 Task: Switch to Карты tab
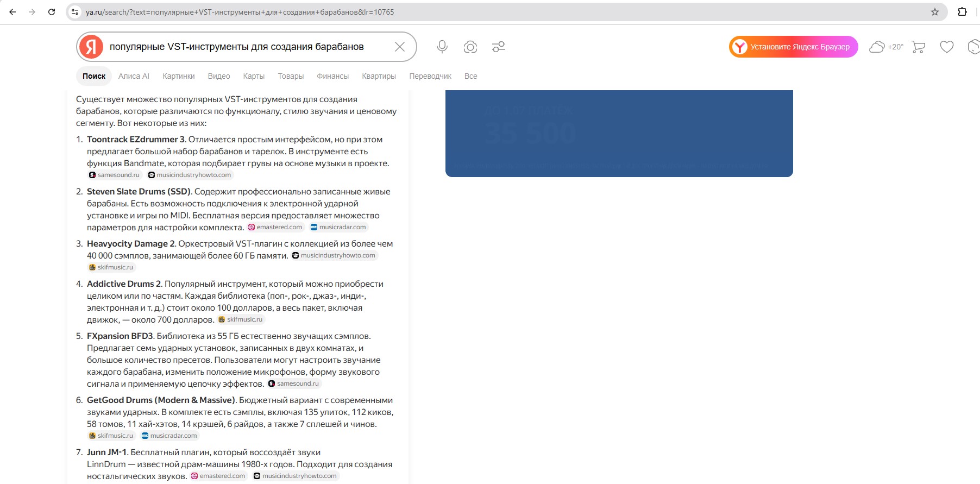pos(254,76)
